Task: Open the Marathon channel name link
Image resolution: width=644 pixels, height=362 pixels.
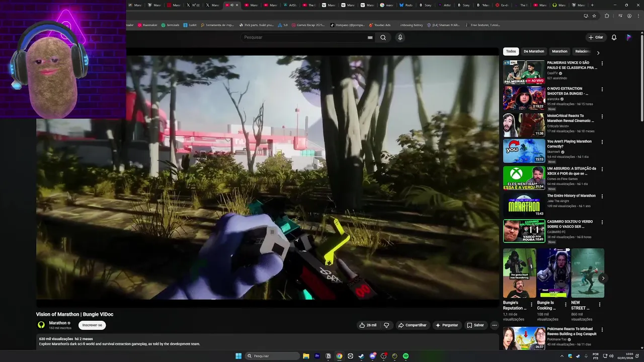Action: click(x=58, y=323)
